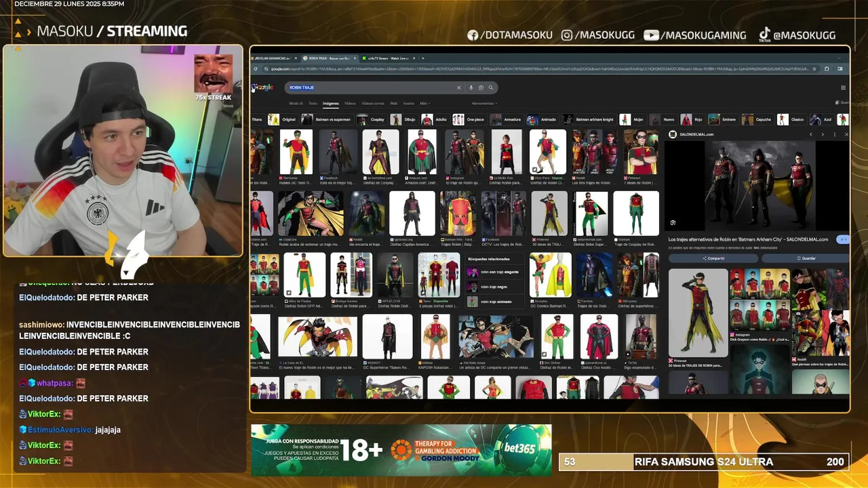Select the Modo IA search tab
This screenshot has width=868, height=488.
pos(296,103)
